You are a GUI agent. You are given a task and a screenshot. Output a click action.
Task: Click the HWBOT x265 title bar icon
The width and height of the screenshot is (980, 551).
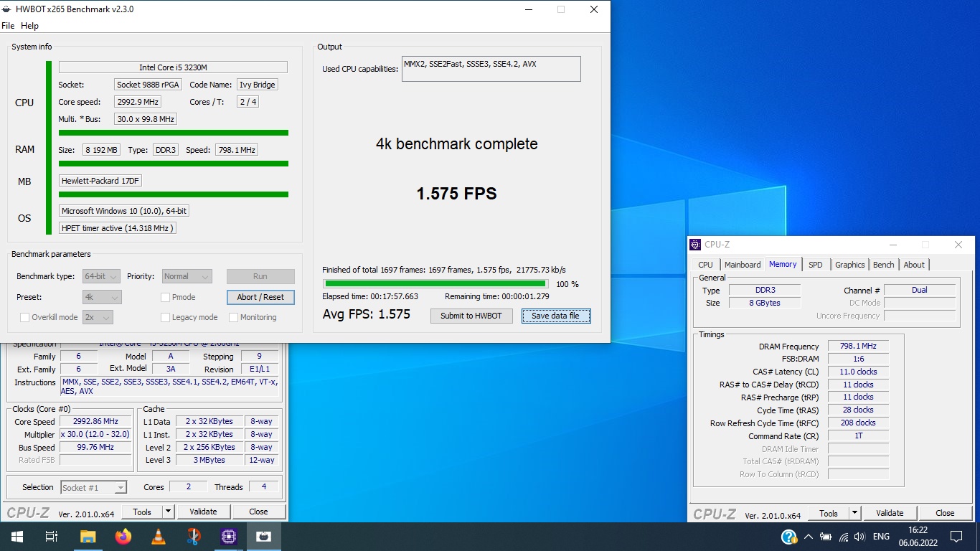point(7,9)
